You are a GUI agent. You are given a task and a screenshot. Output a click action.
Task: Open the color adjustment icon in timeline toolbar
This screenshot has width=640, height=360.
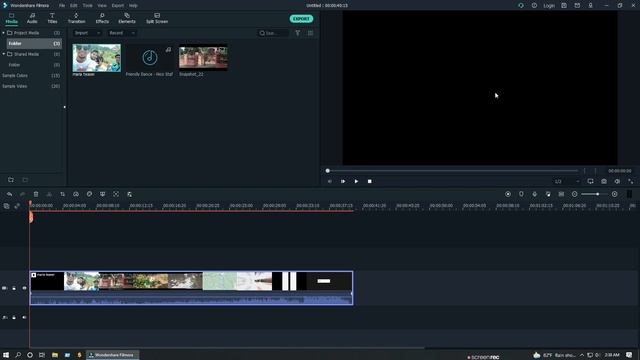coord(89,194)
